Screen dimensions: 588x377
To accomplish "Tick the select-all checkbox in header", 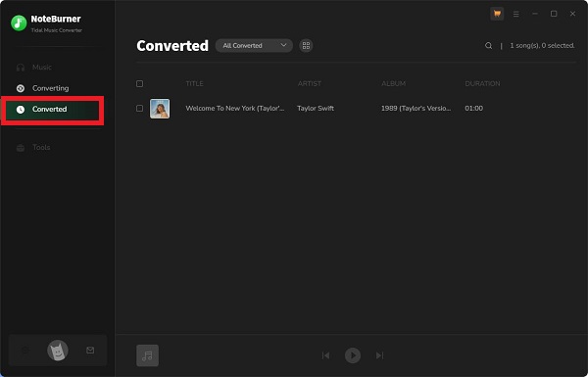I will click(139, 83).
